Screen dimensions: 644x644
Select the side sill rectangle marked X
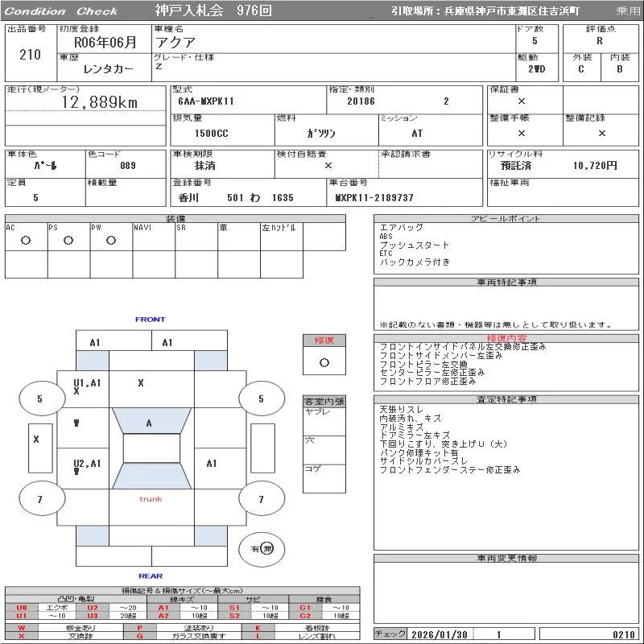click(x=36, y=440)
